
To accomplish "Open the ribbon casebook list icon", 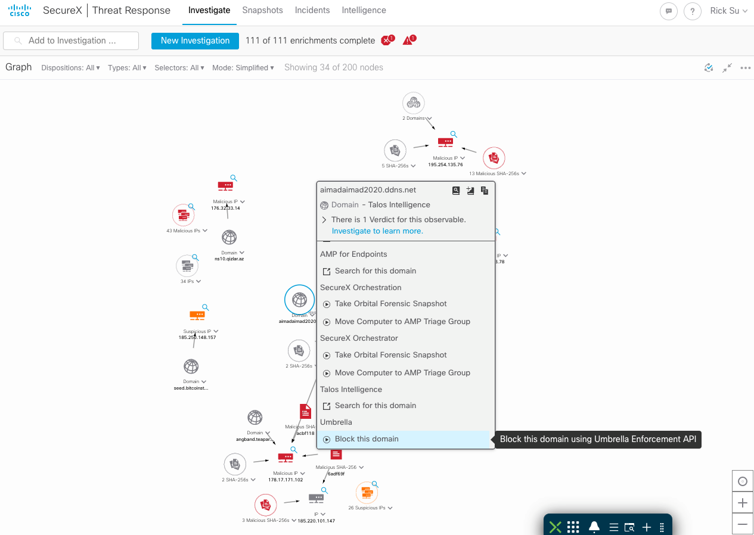I will point(614,527).
